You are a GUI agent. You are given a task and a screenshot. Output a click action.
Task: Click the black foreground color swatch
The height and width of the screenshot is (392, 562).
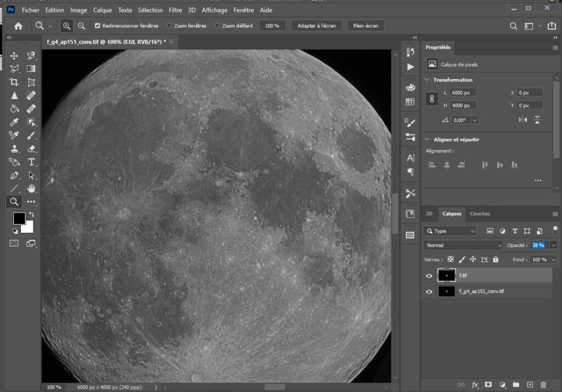click(x=19, y=218)
